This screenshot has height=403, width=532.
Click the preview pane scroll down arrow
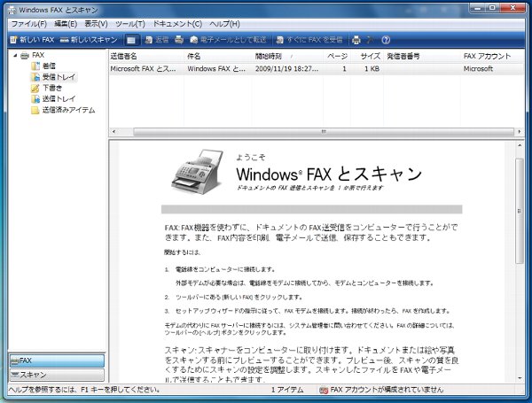pyautogui.click(x=520, y=378)
